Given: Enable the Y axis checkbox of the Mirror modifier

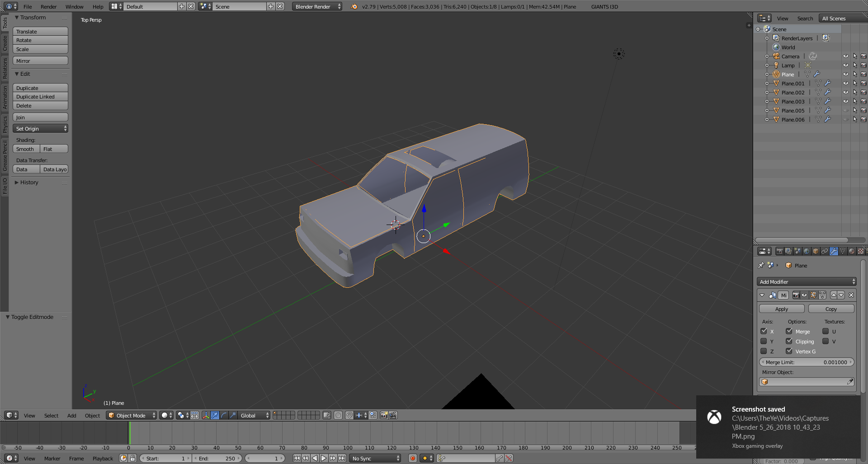Looking at the screenshot, I should (x=764, y=341).
